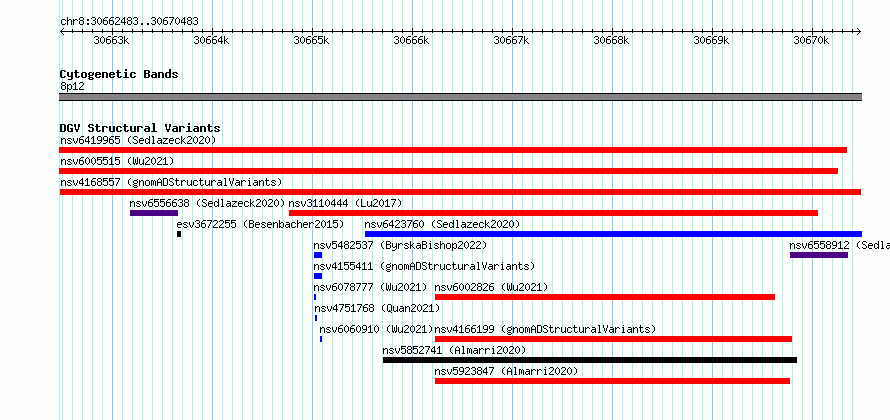This screenshot has width=890, height=420.
Task: Click the thin blue nsv6060910 marker
Action: 321,339
